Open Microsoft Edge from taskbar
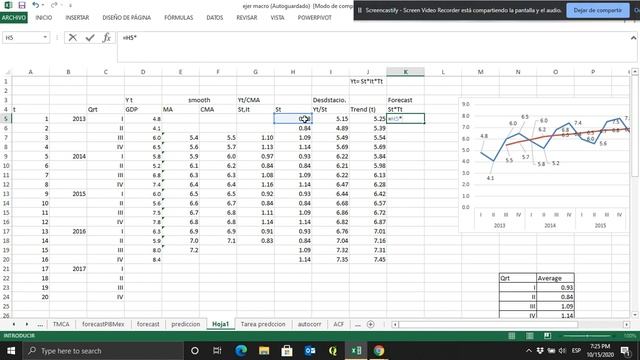Screen dimensions: 640x360 point(241,351)
